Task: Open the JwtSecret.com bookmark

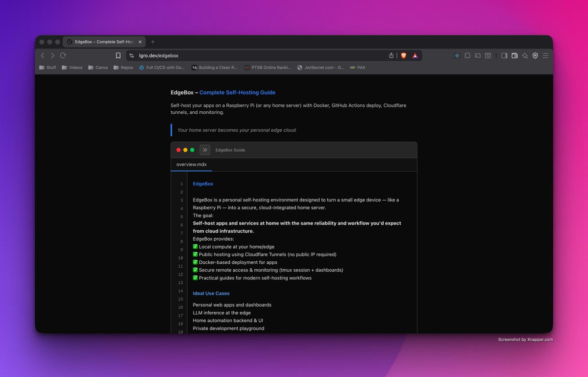Action: 321,68
